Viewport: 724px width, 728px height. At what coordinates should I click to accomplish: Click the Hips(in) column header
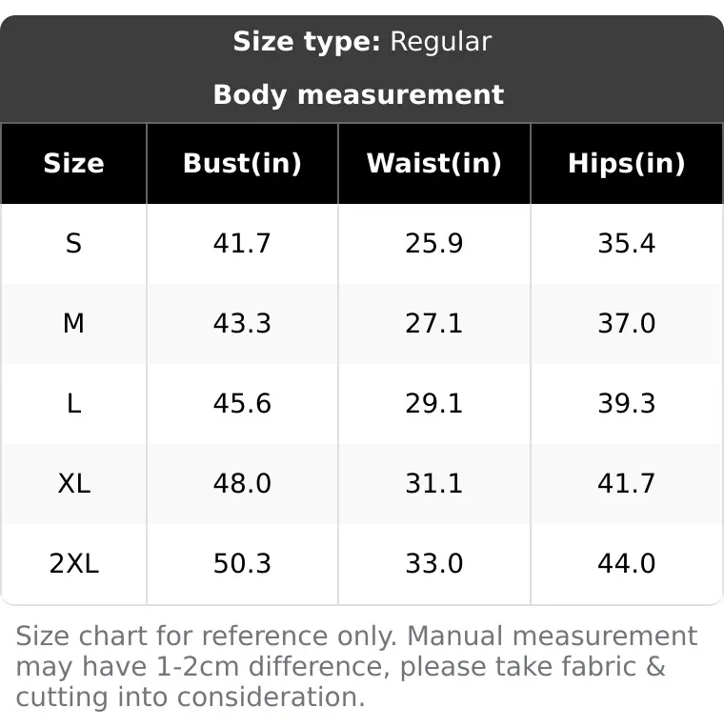click(627, 164)
